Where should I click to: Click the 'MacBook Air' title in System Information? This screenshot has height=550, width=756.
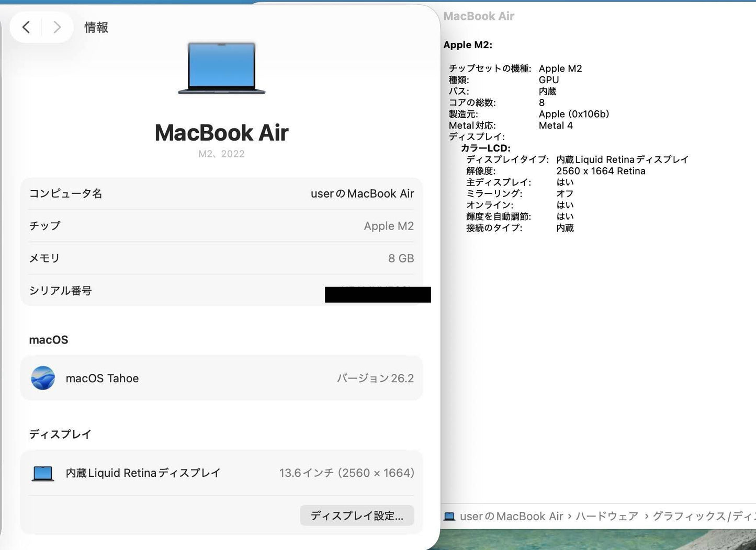(479, 16)
